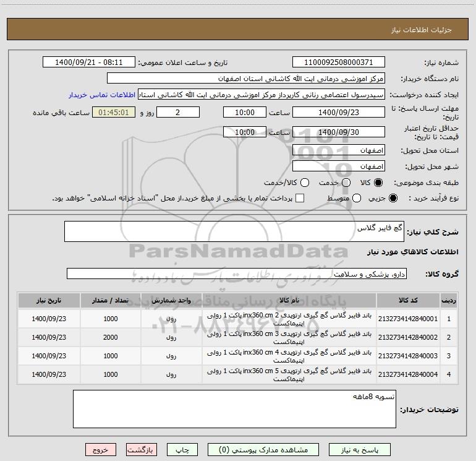Click the تعداد / مقدار column header
Viewport: 476px width, 461px height.
point(111,300)
